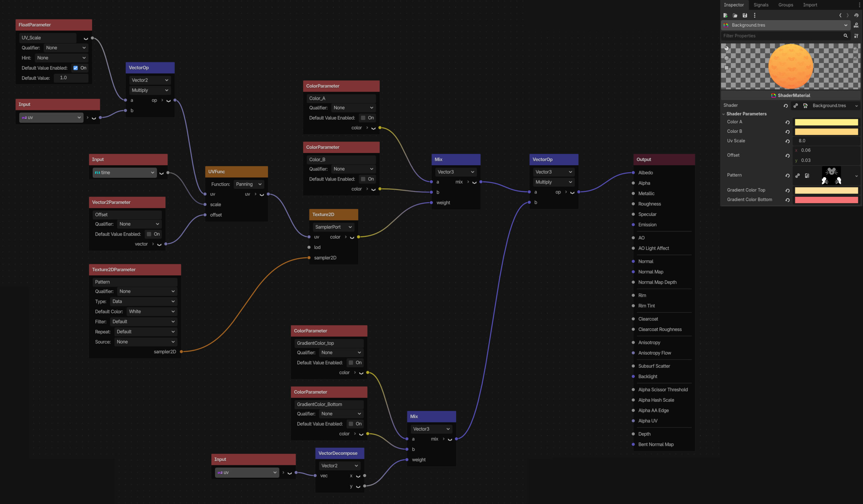Screen dimensions: 863x504
Task: Switch to the Signals tab
Action: point(761,5)
